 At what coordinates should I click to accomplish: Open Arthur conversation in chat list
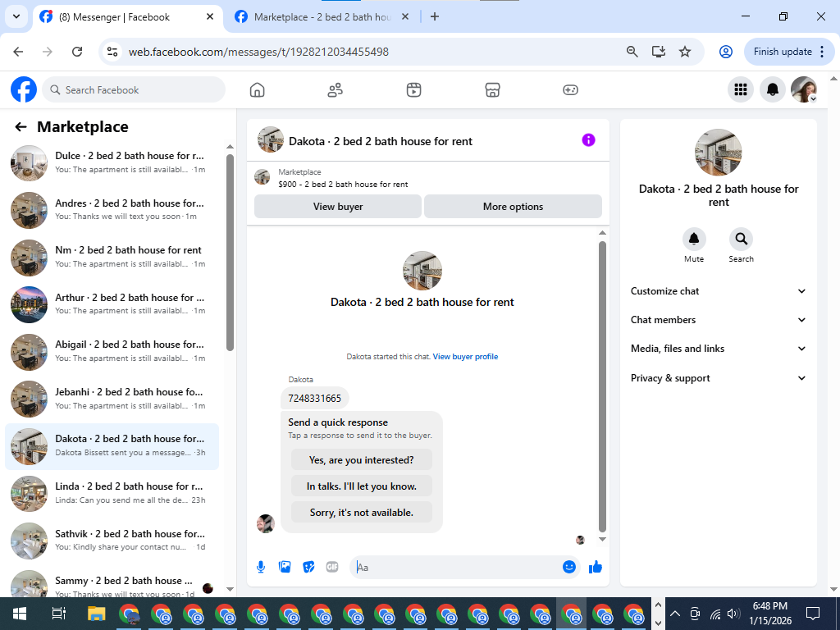tap(112, 304)
